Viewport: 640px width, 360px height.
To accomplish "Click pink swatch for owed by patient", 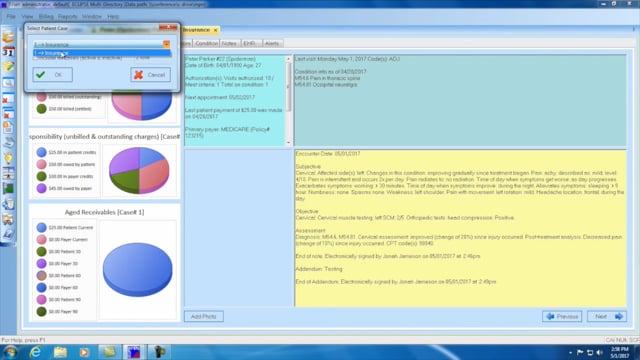I will coord(41,164).
